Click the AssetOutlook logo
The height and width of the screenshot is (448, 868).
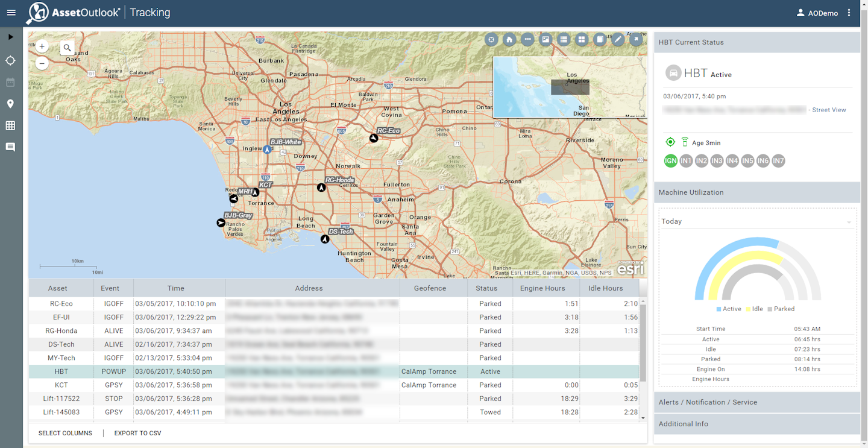[x=74, y=13]
